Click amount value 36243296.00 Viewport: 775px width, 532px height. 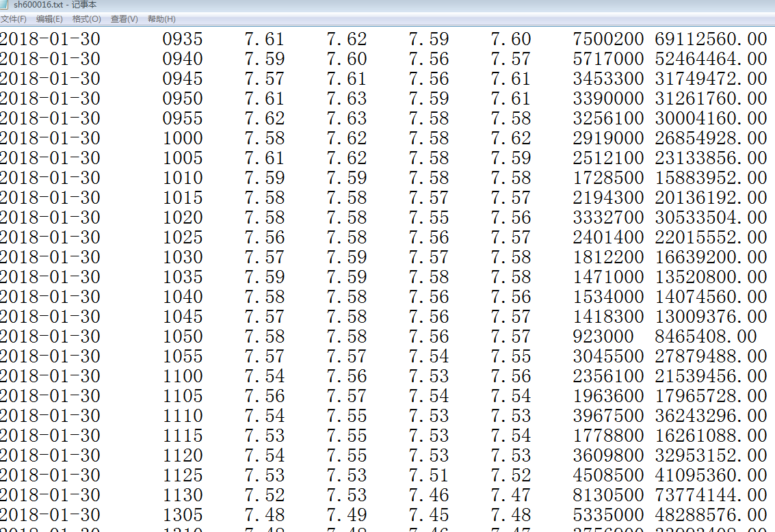pos(711,416)
